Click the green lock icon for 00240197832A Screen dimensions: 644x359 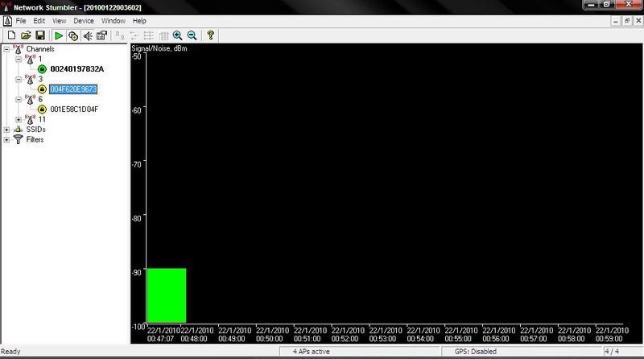tap(42, 69)
